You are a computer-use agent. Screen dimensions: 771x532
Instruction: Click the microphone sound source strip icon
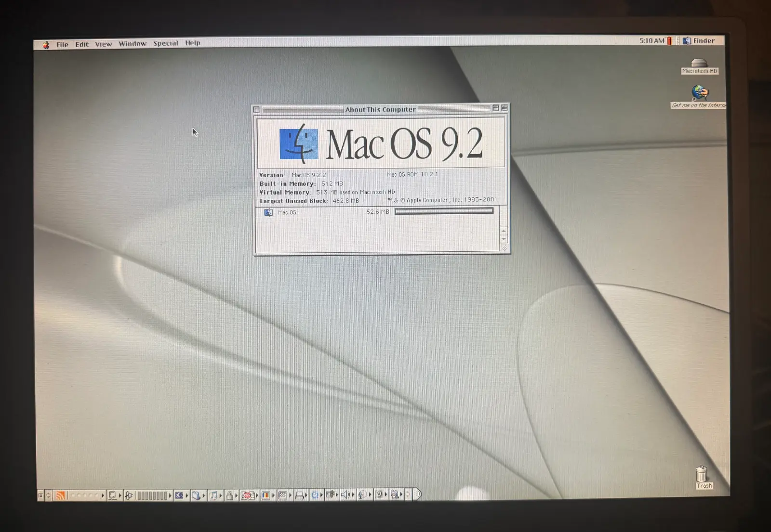coord(361,494)
